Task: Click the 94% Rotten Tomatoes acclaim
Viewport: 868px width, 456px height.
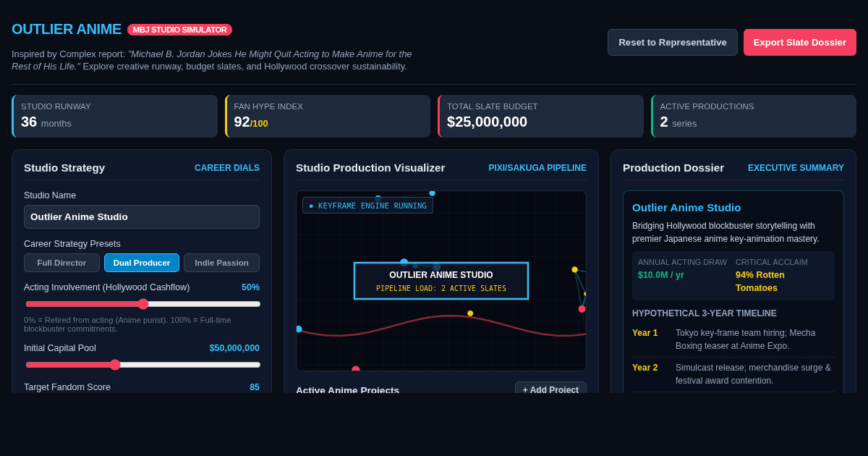Action: tap(760, 282)
